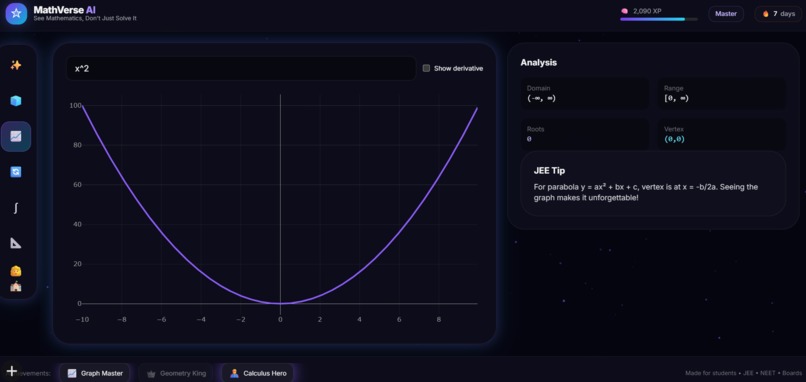This screenshot has height=382, width=806.
Task: Click the y-axis label 100
Action: click(x=76, y=106)
